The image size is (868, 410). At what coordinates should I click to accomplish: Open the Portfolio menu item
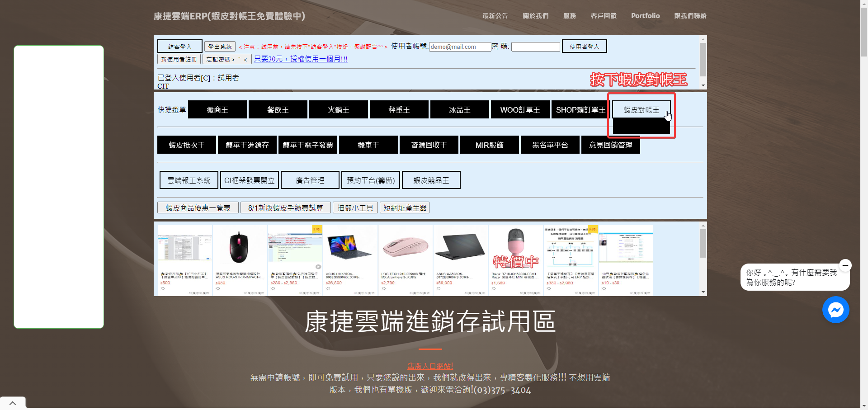645,16
